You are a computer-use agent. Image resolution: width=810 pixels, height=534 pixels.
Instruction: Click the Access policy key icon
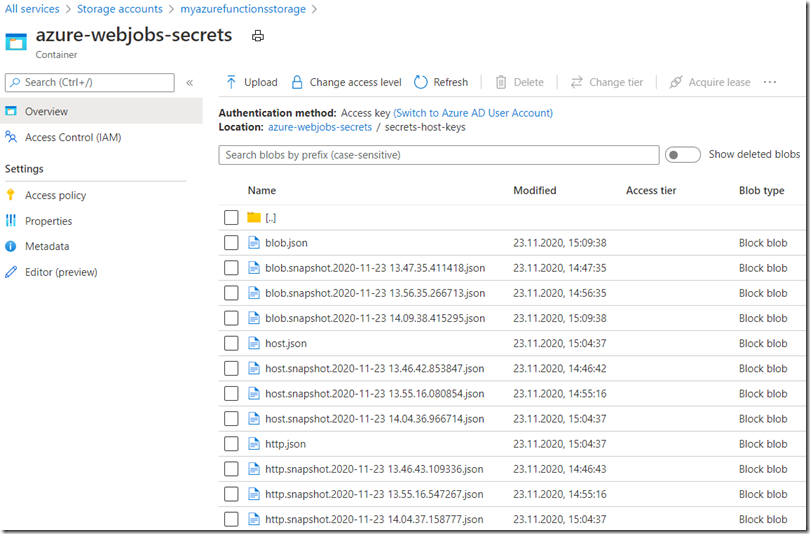point(10,195)
